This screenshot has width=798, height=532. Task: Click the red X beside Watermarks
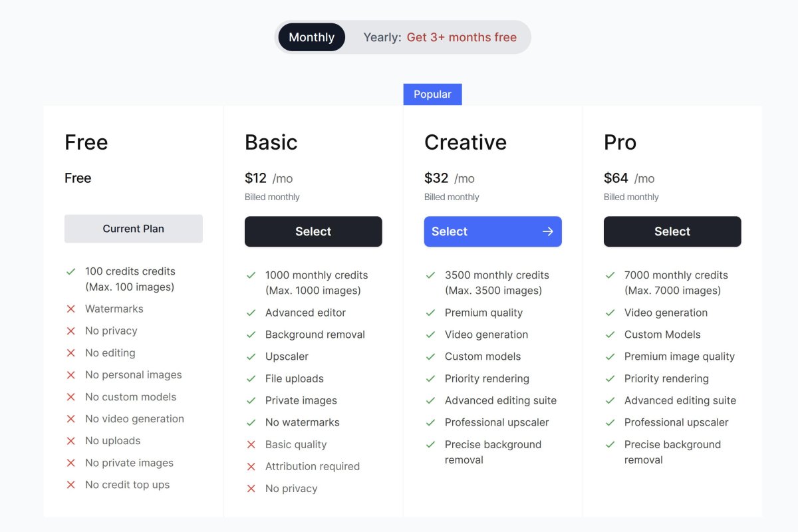(70, 309)
